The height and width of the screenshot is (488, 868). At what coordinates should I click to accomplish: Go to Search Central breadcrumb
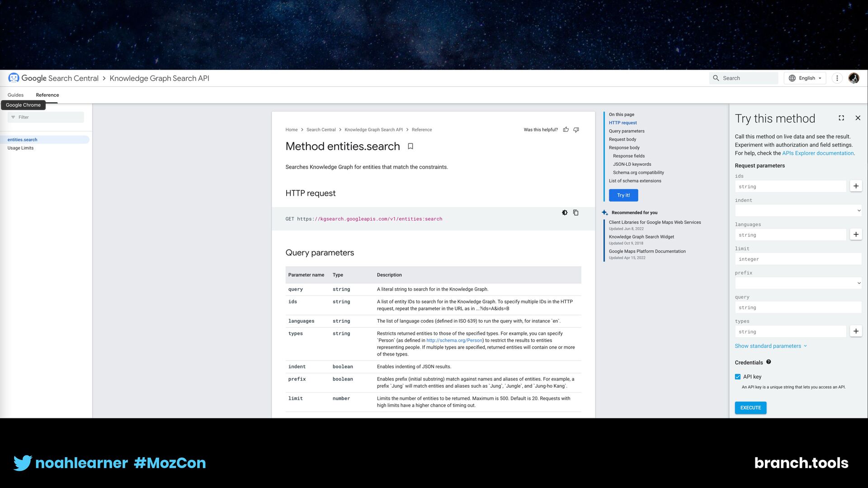pos(321,130)
